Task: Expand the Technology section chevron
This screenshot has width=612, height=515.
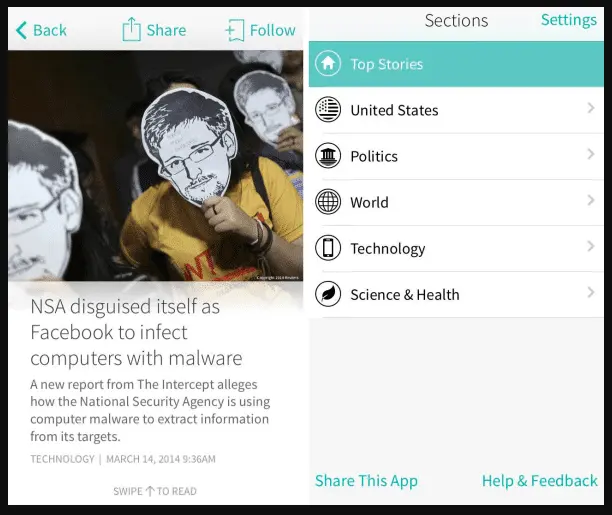Action: point(591,246)
